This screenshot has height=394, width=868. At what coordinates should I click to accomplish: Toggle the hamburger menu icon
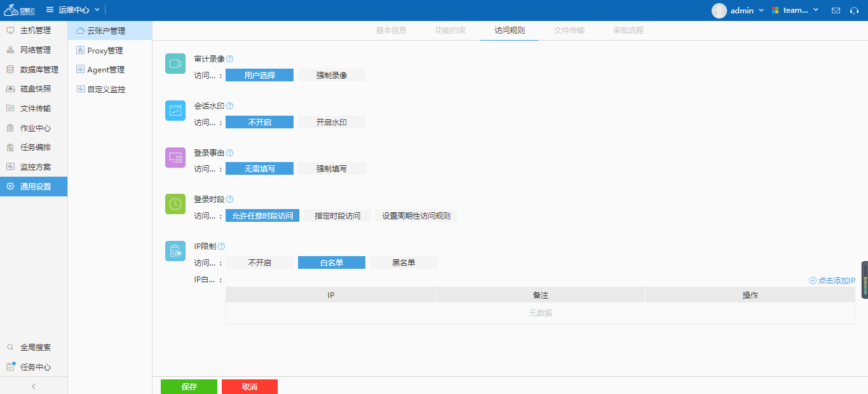pos(50,10)
